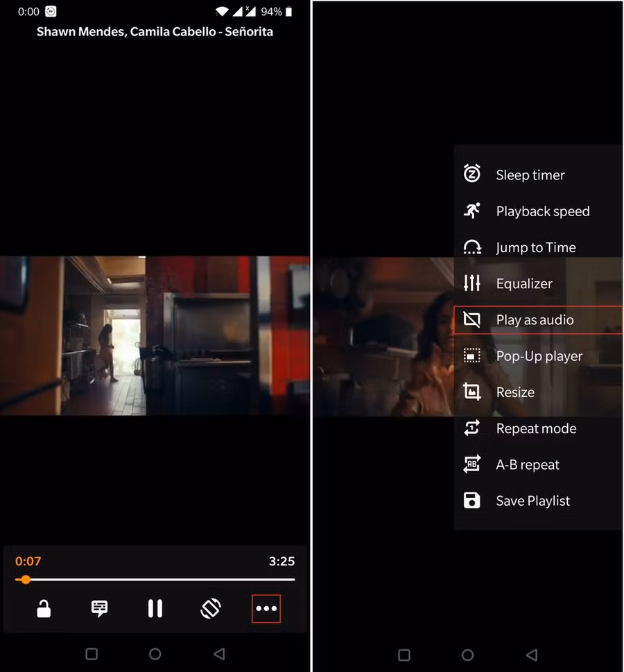Toggle Repeat mode
The height and width of the screenshot is (672, 624).
coord(535,428)
